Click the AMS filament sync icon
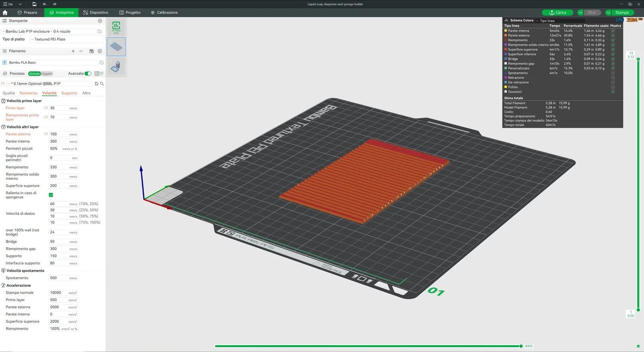This screenshot has width=644, height=352. point(91,51)
